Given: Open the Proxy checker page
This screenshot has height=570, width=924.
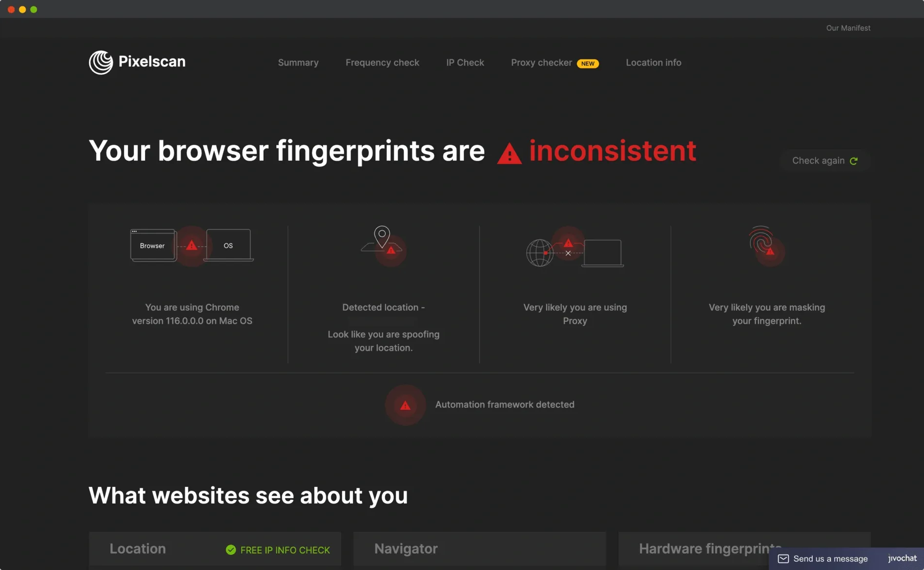Looking at the screenshot, I should (541, 63).
